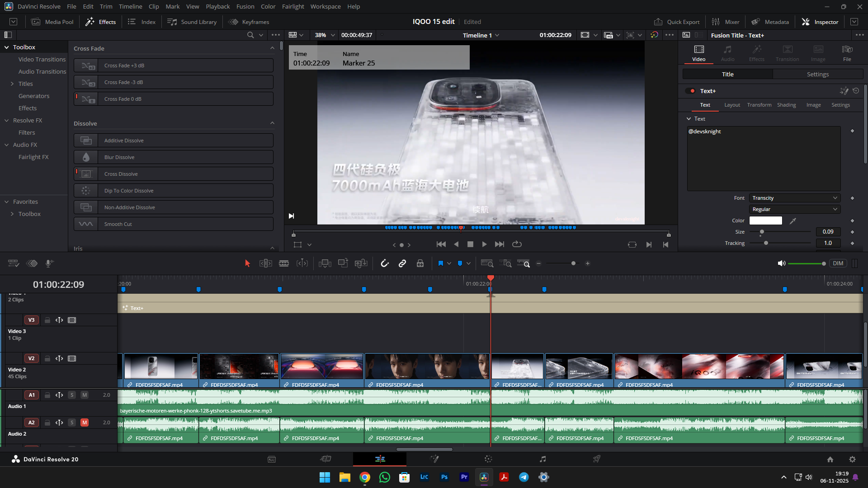Open the Color page icon
This screenshot has height=488, width=868.
pos(488,459)
